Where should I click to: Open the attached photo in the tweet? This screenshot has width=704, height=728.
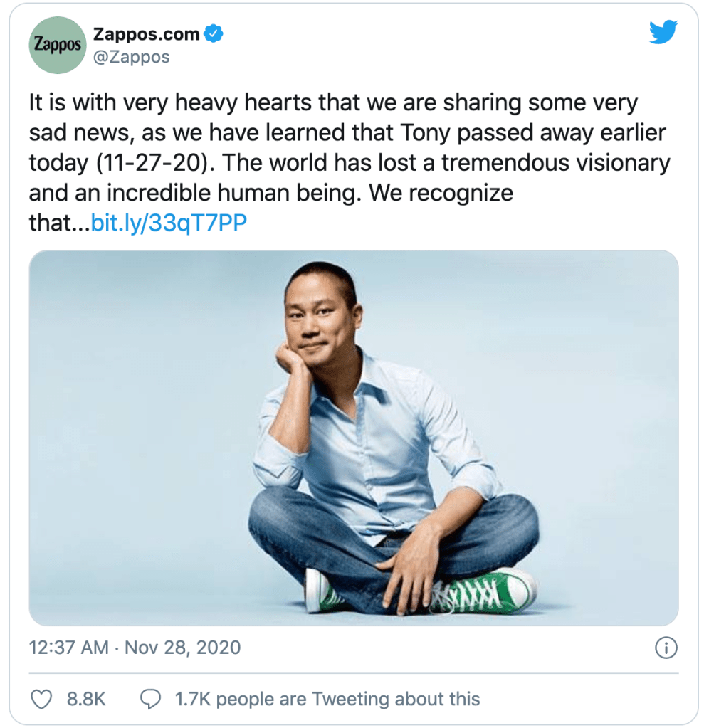353,437
